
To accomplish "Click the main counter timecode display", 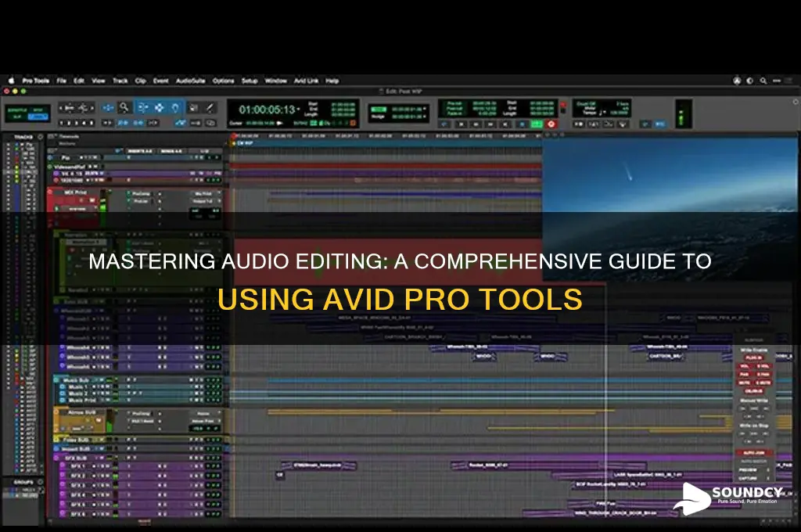I will 268,110.
